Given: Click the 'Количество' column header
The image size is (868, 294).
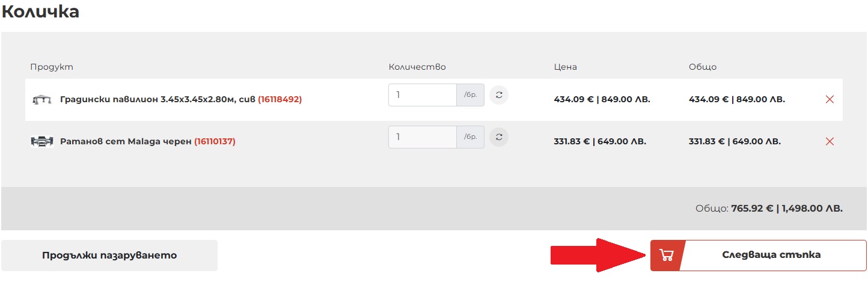Looking at the screenshot, I should tap(417, 67).
